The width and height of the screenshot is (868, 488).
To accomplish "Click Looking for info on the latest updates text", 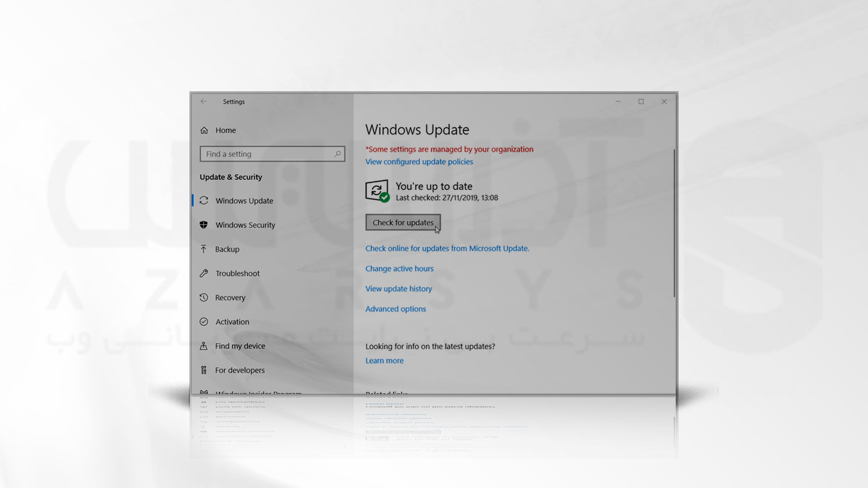I will point(430,347).
